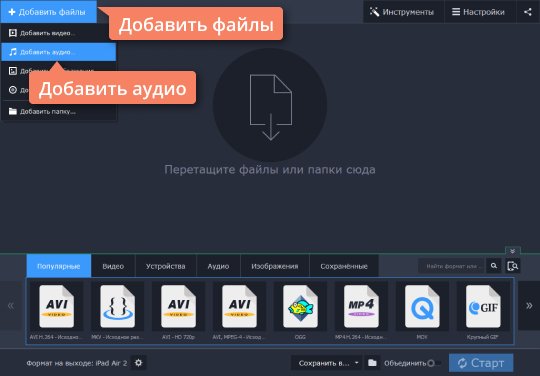Click the Старт button
The height and width of the screenshot is (376, 540).
[x=481, y=363]
